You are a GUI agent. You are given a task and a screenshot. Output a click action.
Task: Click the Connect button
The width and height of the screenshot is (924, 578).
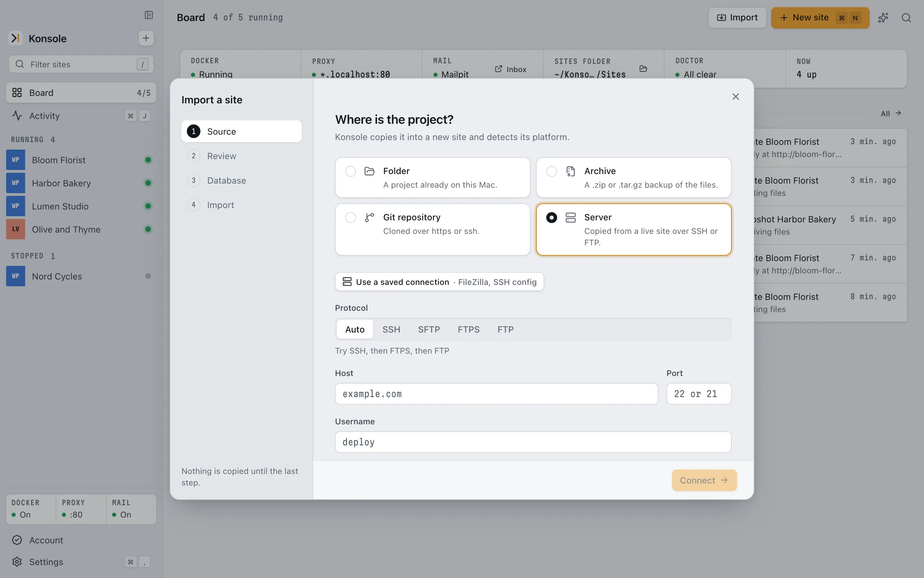pos(704,480)
